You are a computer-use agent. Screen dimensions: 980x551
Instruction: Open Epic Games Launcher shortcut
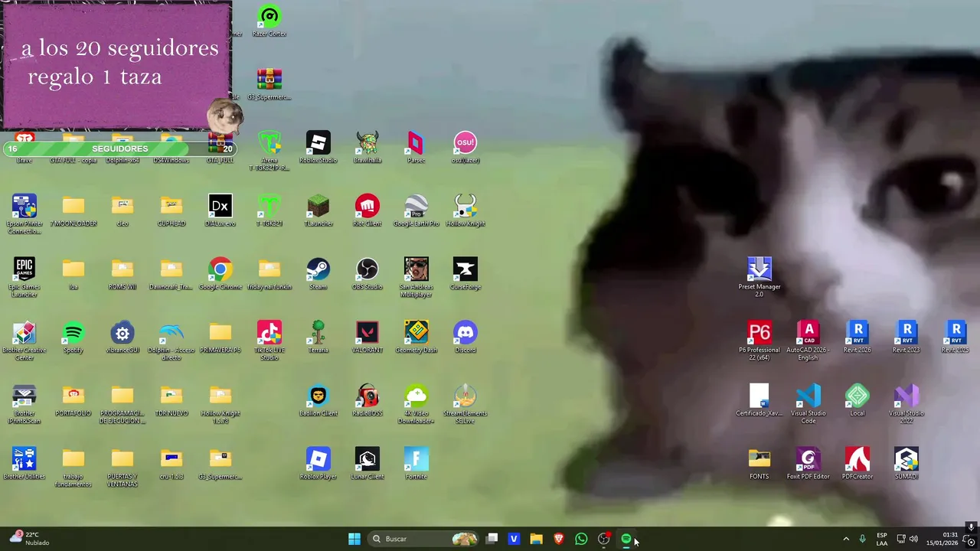click(x=24, y=278)
